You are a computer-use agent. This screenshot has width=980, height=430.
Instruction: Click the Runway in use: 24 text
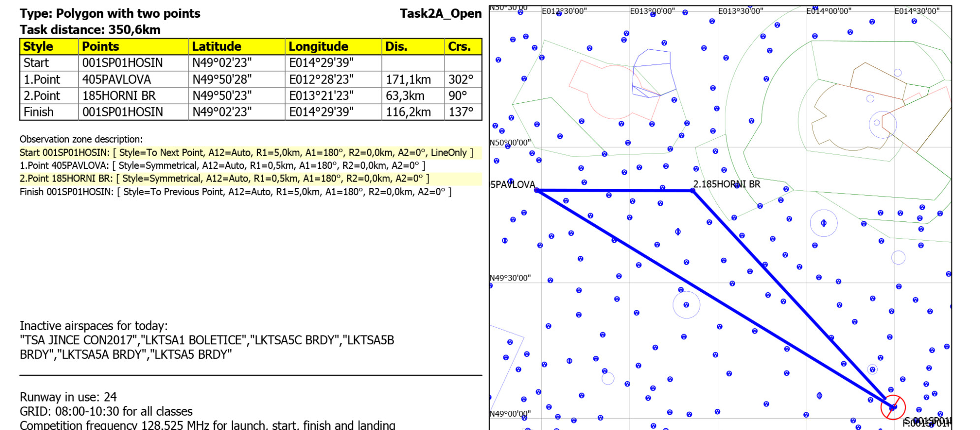pyautogui.click(x=68, y=397)
